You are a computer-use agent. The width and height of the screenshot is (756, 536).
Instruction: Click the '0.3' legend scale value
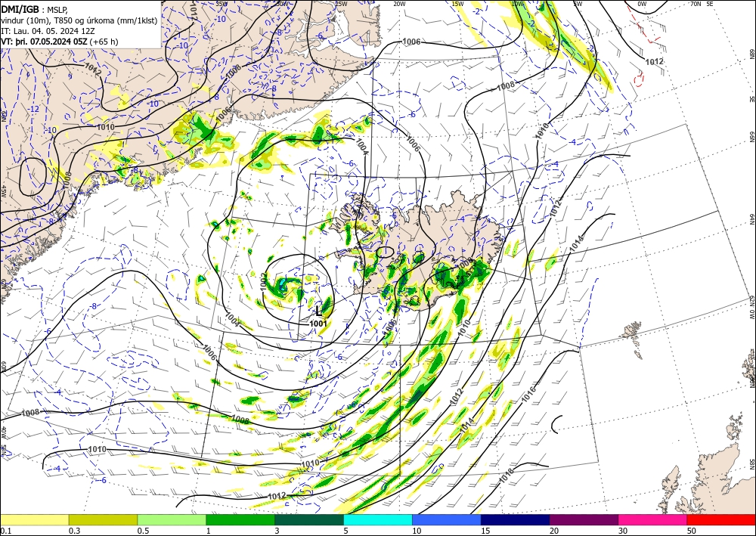coord(74,531)
